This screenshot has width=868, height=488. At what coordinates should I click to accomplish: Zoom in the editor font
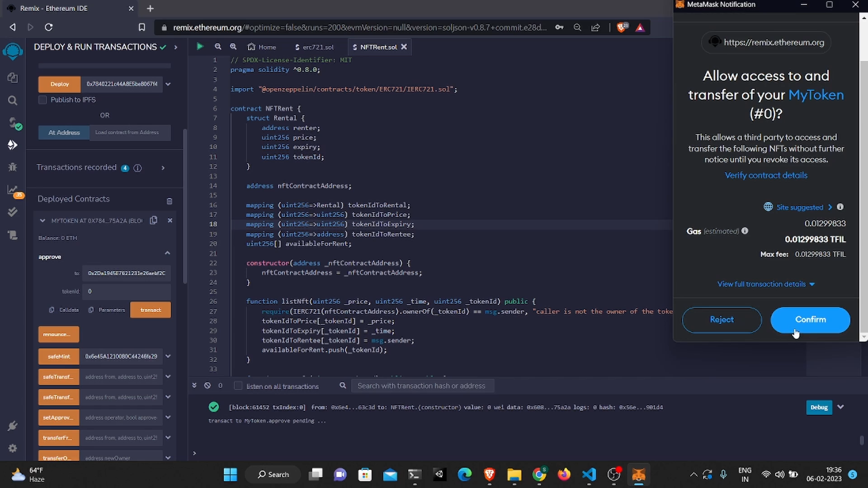pyautogui.click(x=233, y=47)
